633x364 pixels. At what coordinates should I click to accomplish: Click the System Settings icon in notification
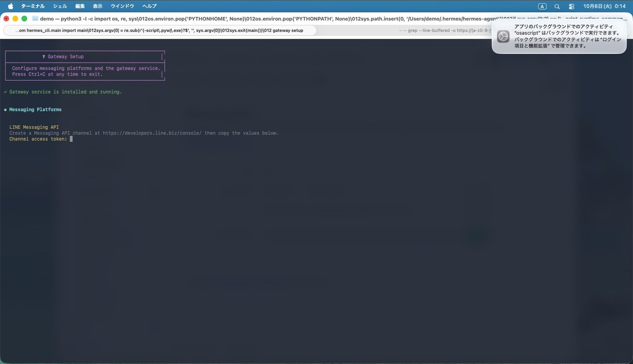[x=503, y=36]
